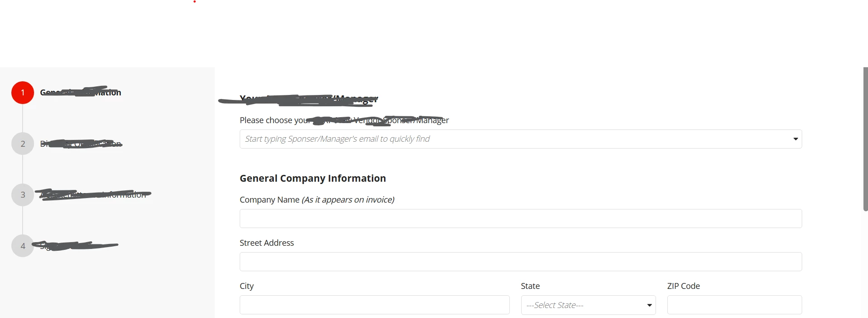The image size is (868, 318).
Task: Activate the ZIP Code input box
Action: pyautogui.click(x=735, y=305)
